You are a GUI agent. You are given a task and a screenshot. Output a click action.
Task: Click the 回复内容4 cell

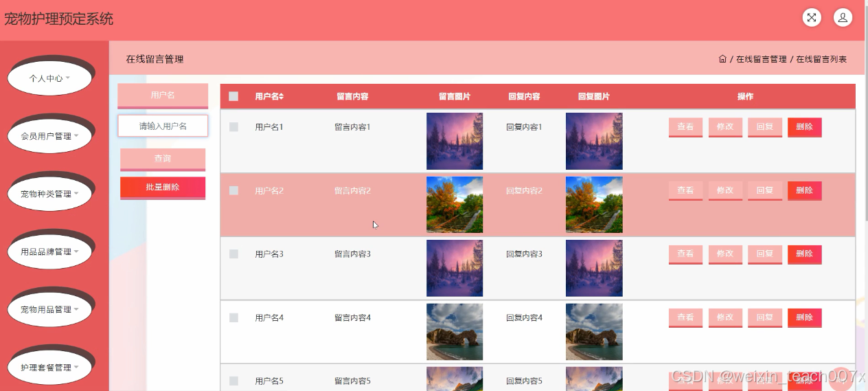coord(524,317)
